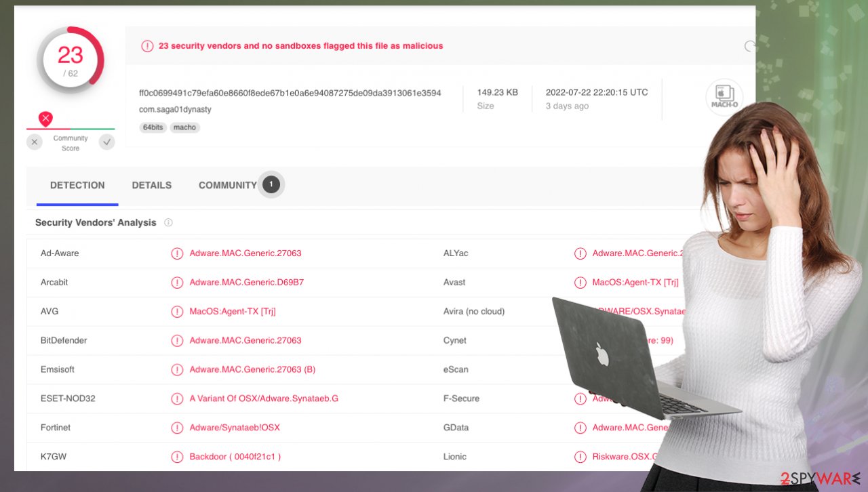Click the Fortinet vendor name
Viewport: 868px width, 492px height.
click(56, 428)
